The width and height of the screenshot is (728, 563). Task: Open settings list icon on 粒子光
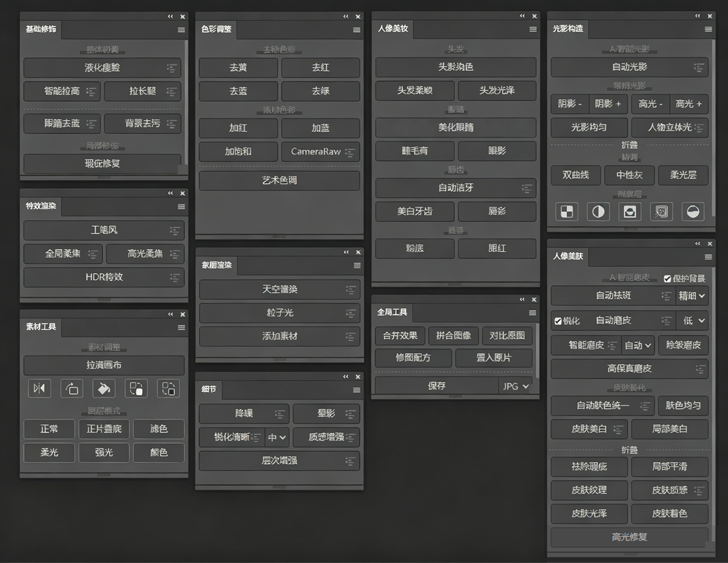(351, 313)
